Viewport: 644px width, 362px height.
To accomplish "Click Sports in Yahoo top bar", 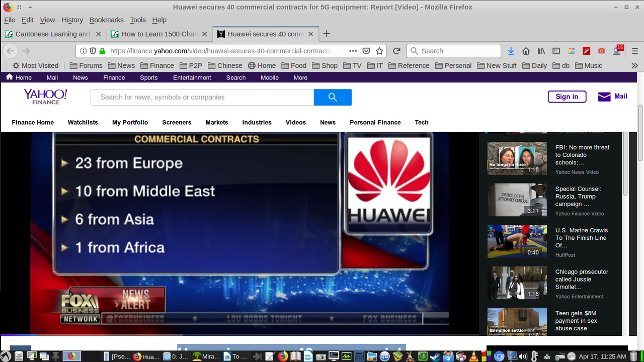I will [148, 77].
